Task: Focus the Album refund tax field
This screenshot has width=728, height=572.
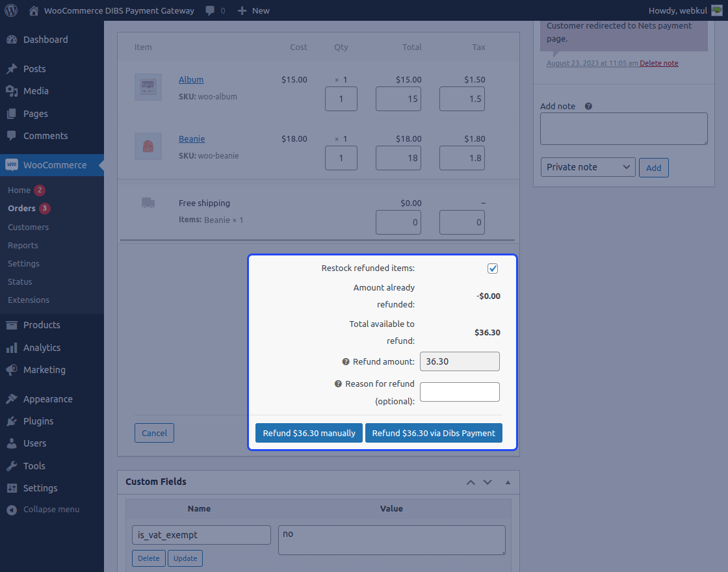Action: click(x=462, y=99)
